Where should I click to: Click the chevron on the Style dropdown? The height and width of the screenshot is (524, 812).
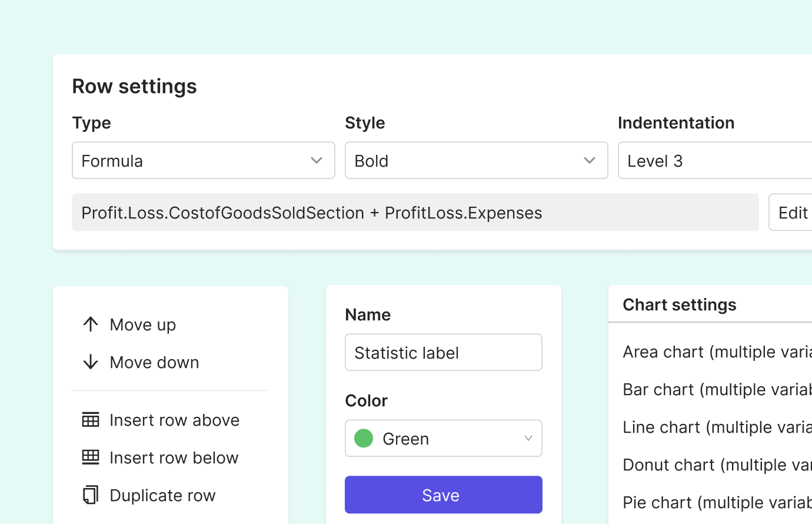(589, 160)
